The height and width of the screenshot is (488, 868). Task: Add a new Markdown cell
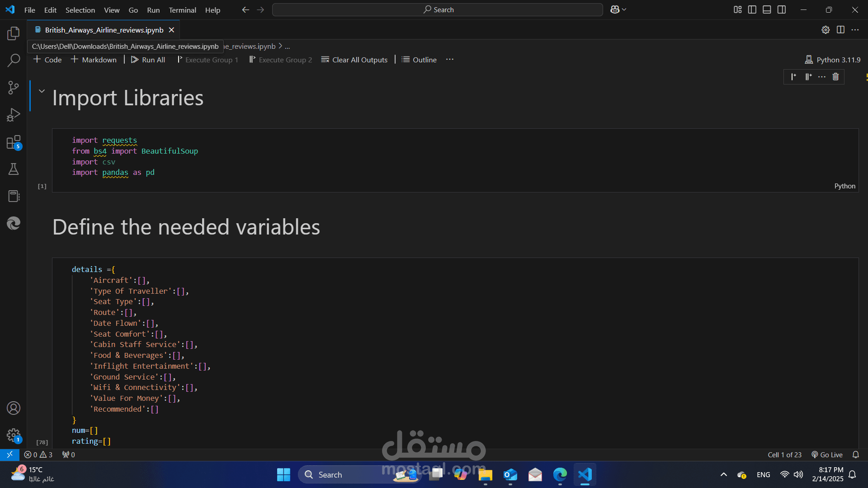(x=94, y=60)
